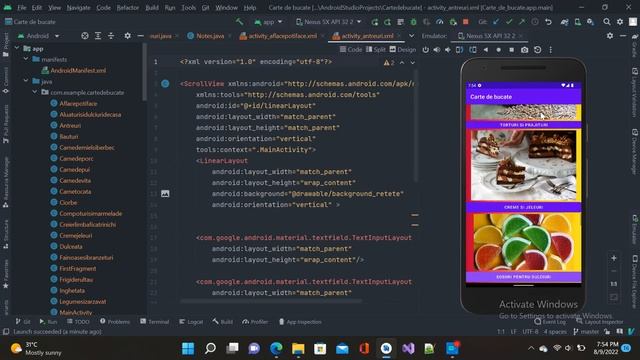The height and width of the screenshot is (360, 640).
Task: Open Microsoft Edge from taskbar
Action: (276, 349)
